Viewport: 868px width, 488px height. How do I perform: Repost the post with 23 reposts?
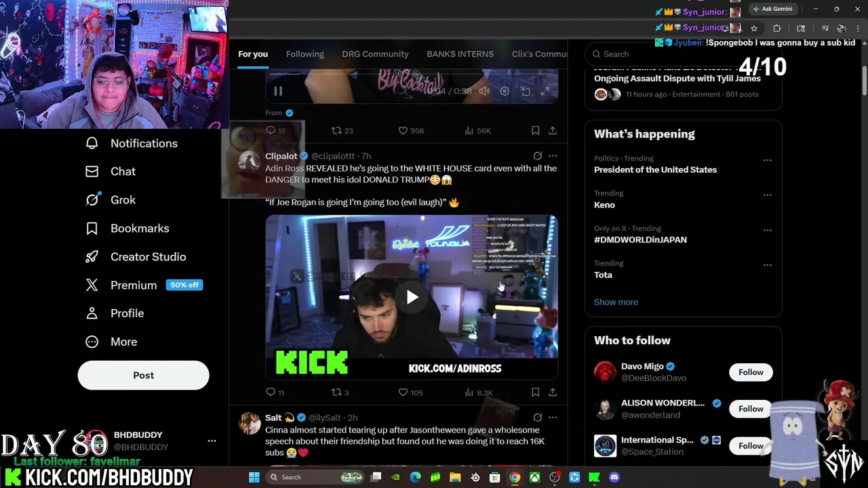342,130
